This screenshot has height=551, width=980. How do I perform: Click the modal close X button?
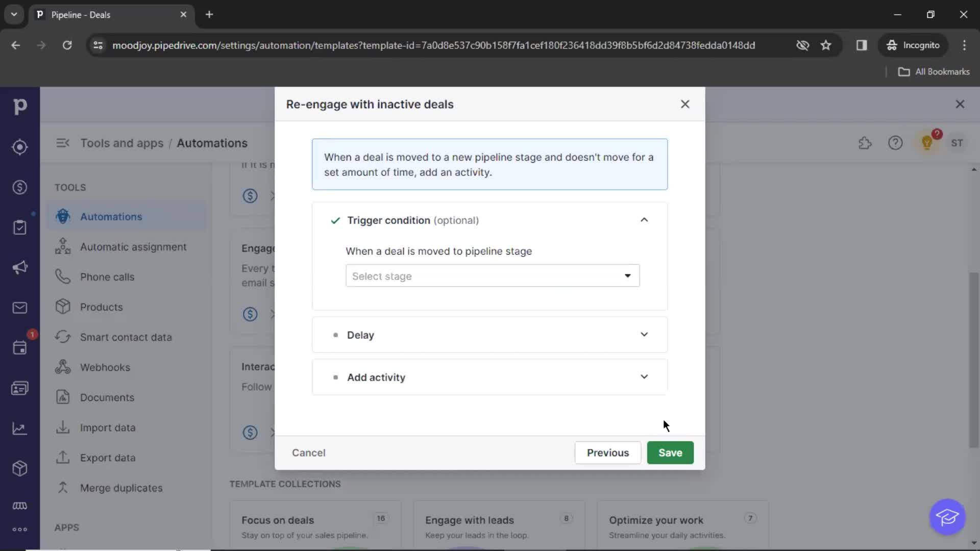684,104
